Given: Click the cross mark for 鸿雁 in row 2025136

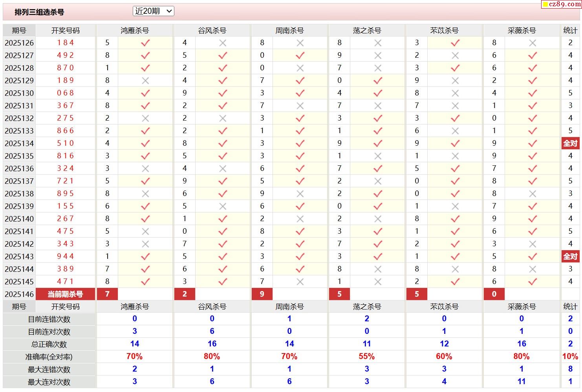Looking at the screenshot, I should click(x=145, y=169).
